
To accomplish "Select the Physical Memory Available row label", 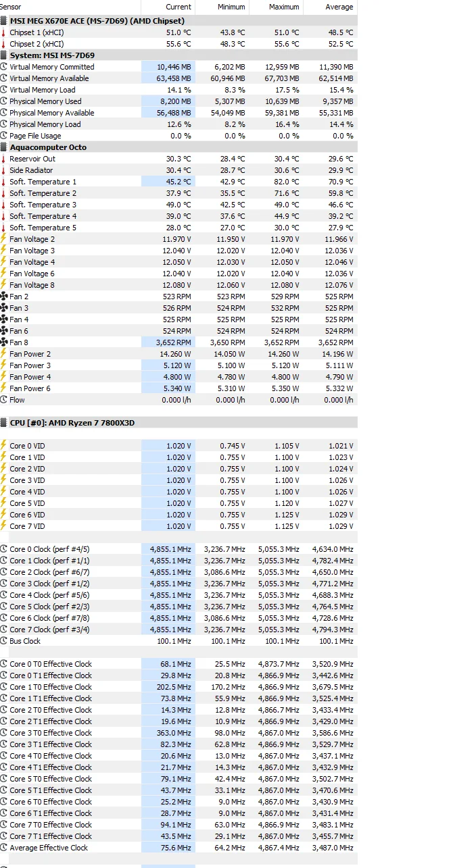I will click(52, 113).
